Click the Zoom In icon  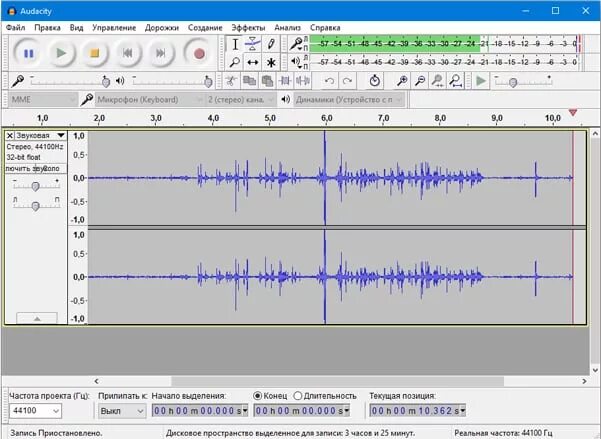click(402, 81)
